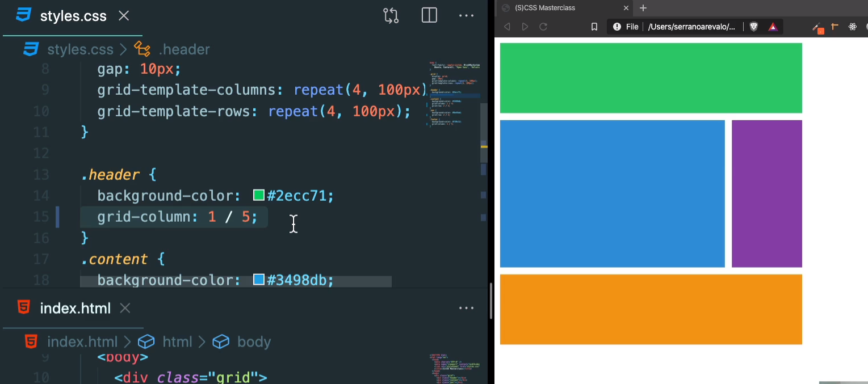The image size is (868, 384).
Task: Open the more actions ellipsis for styles.css editor
Action: [466, 15]
